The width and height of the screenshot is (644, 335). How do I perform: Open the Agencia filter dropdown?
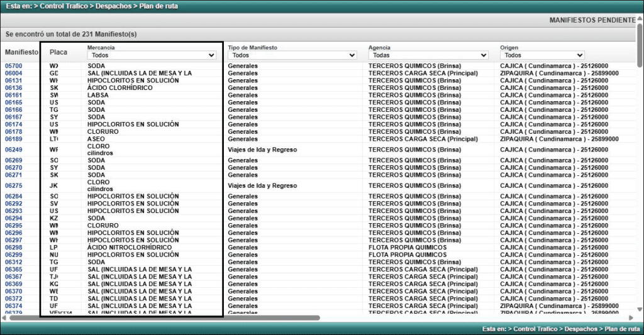(x=428, y=55)
